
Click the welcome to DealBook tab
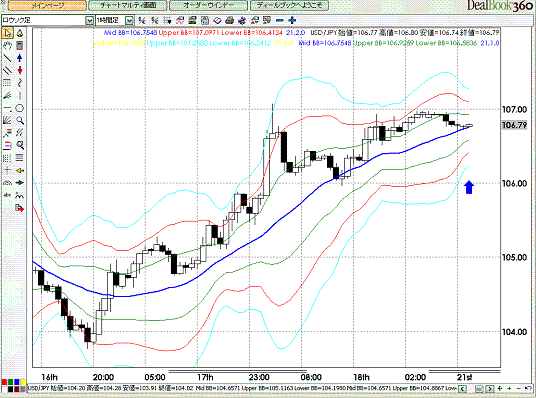click(x=289, y=5)
